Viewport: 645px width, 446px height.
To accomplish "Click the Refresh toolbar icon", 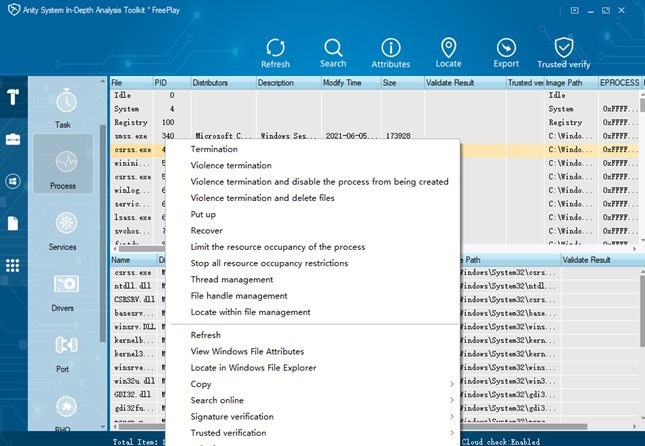I will (275, 49).
